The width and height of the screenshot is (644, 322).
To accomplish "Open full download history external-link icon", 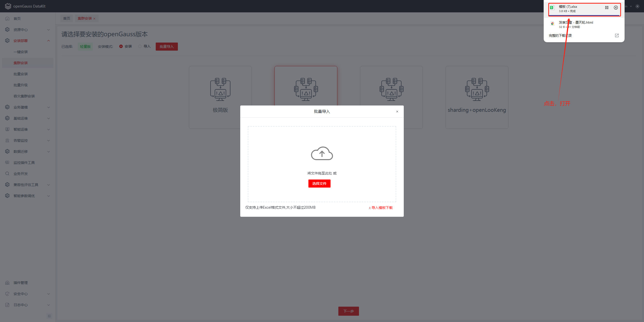I will coord(617,35).
